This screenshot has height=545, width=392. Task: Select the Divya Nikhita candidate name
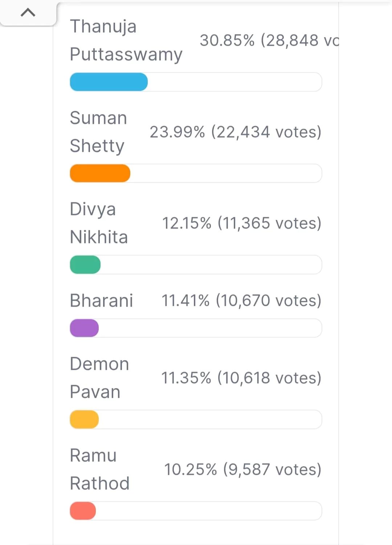(x=99, y=223)
